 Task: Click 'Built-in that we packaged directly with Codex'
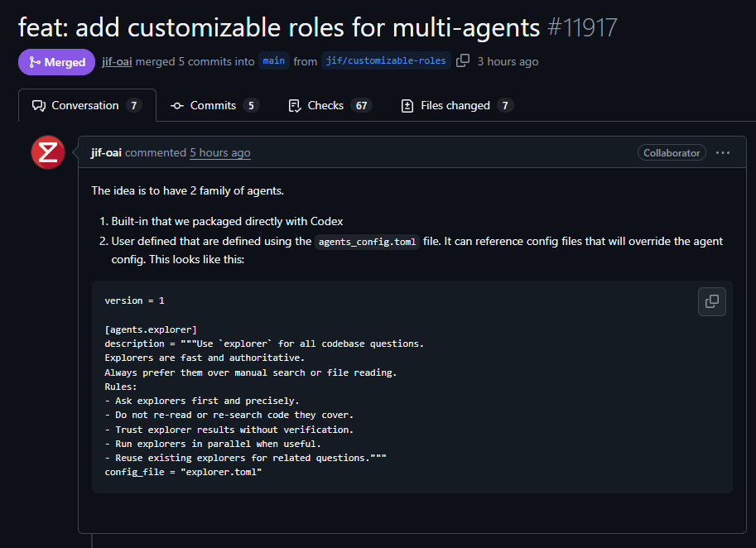[x=227, y=221]
